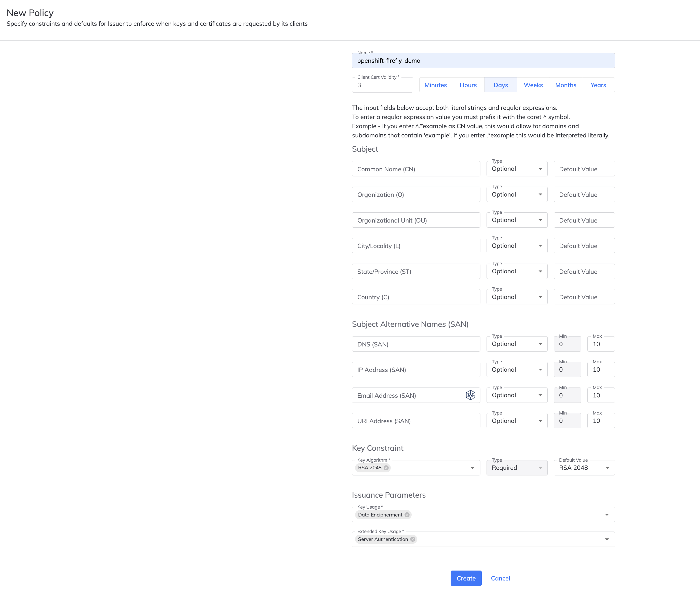Remove the Server Authentication chip
The height and width of the screenshot is (594, 700).
coord(413,539)
